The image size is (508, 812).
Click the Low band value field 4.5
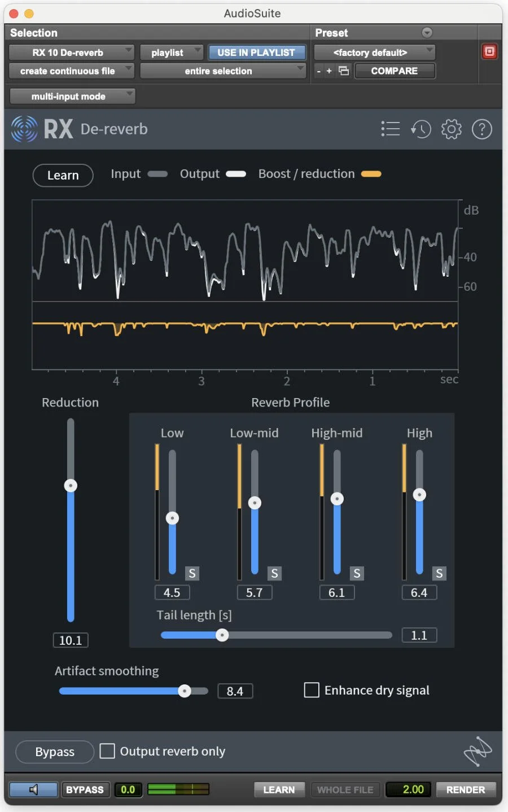pos(172,592)
